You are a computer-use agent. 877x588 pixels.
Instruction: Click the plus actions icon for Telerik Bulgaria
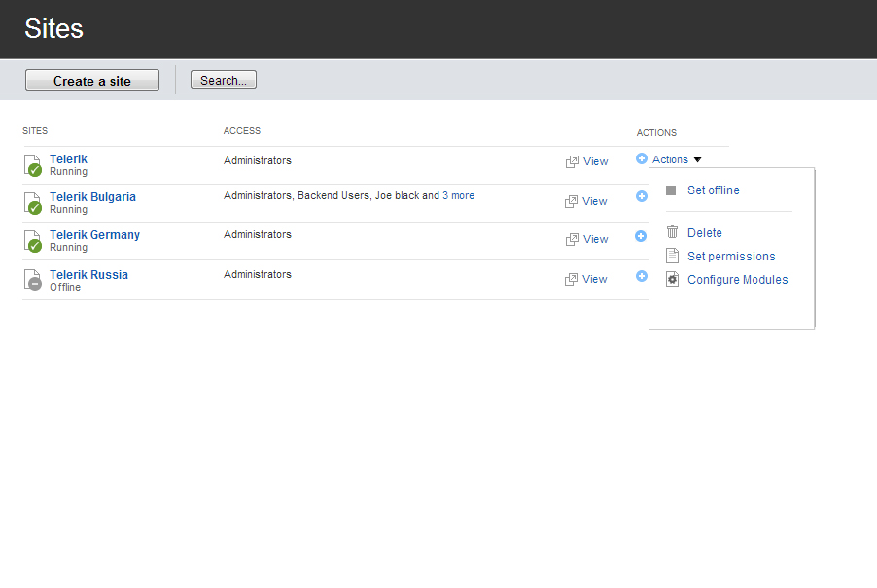pos(642,196)
